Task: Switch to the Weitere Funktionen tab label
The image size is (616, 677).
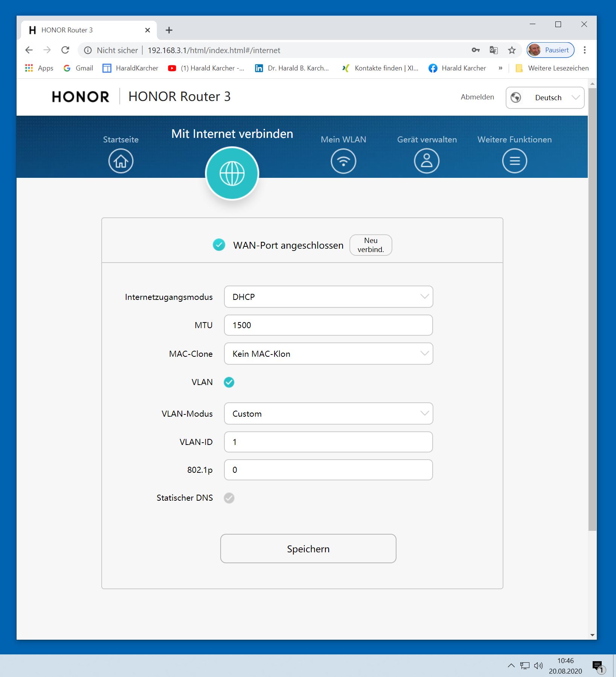Action: [x=514, y=139]
